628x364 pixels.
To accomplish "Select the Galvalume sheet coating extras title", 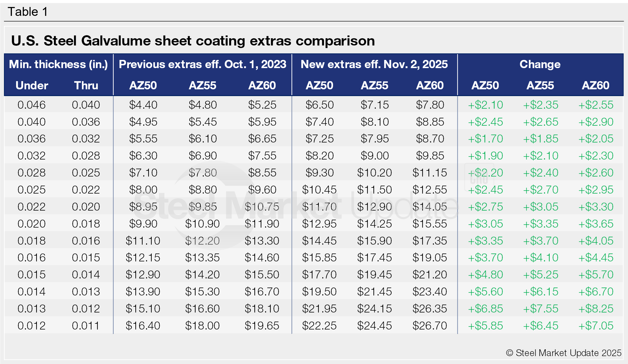I will pyautogui.click(x=193, y=41).
